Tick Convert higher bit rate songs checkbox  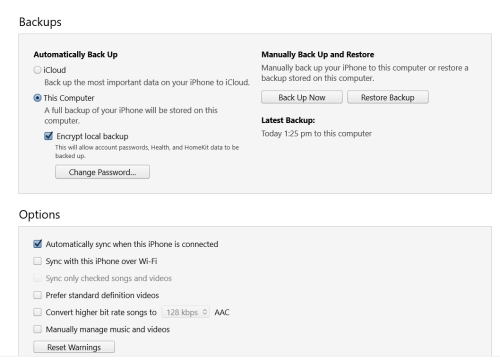click(38, 312)
